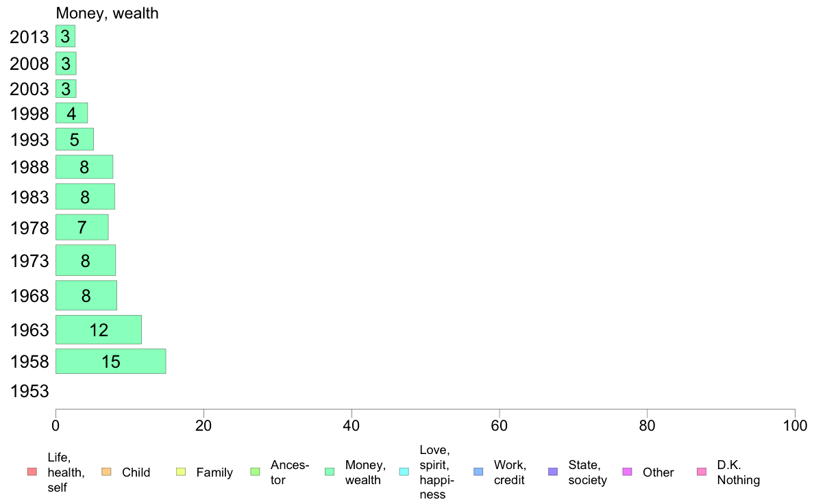Screen dimensions: 814x504
Task: Click the Money, wealth legend swatch
Action: [329, 472]
